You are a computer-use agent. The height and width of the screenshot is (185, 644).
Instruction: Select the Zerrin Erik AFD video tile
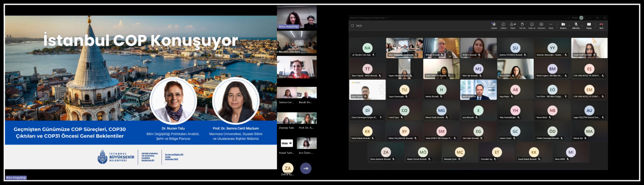pos(441,69)
